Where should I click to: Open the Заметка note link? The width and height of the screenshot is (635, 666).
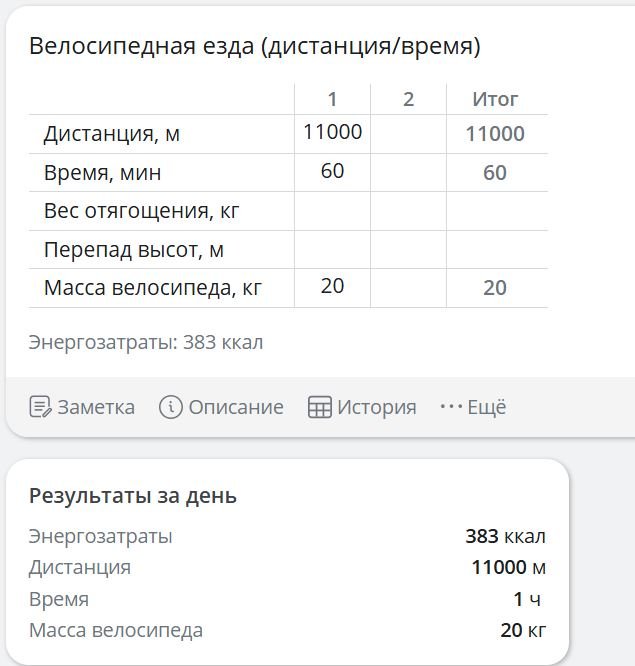[x=95, y=407]
